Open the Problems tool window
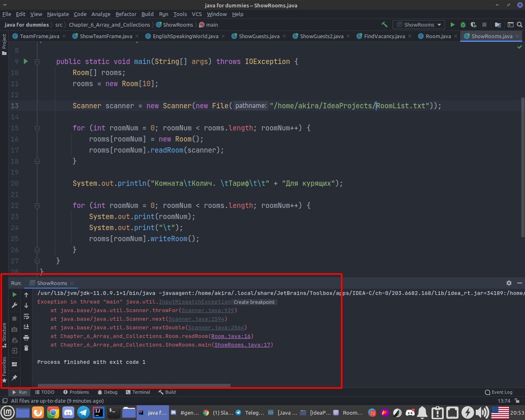The height and width of the screenshot is (420, 525). coord(75,392)
